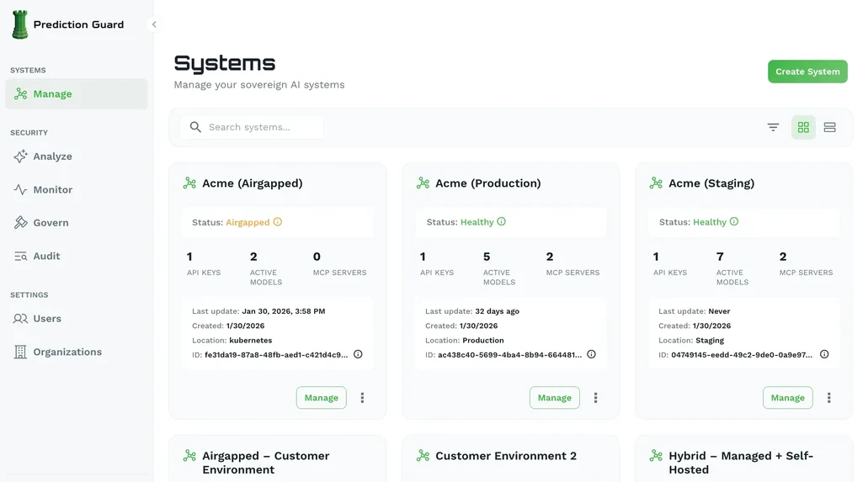Click the Manage nodes icon in sidebar
This screenshot has height=482, width=868.
(20, 93)
